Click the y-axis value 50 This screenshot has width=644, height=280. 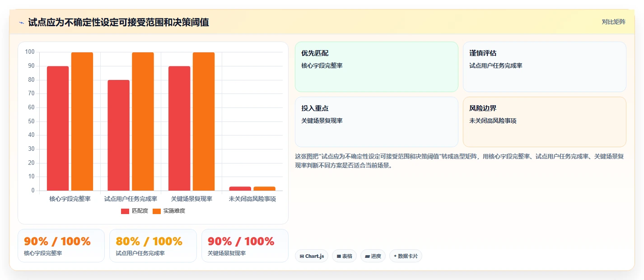(31, 121)
